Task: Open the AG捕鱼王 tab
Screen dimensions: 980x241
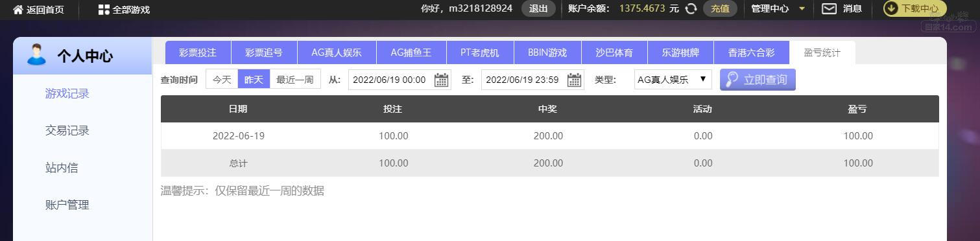Action: (x=411, y=52)
